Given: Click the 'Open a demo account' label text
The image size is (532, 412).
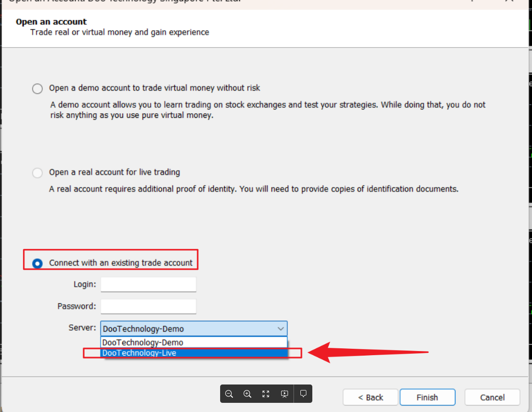Looking at the screenshot, I should tap(155, 88).
